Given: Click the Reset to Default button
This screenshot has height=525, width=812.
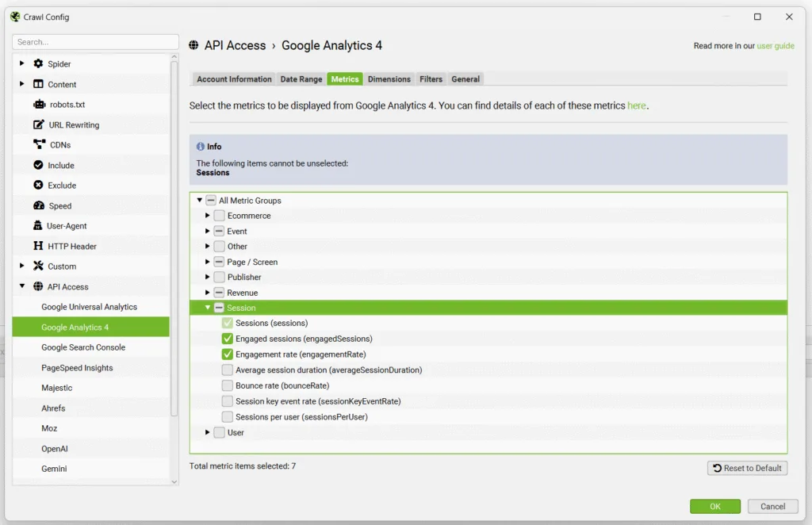Looking at the screenshot, I should (746, 468).
